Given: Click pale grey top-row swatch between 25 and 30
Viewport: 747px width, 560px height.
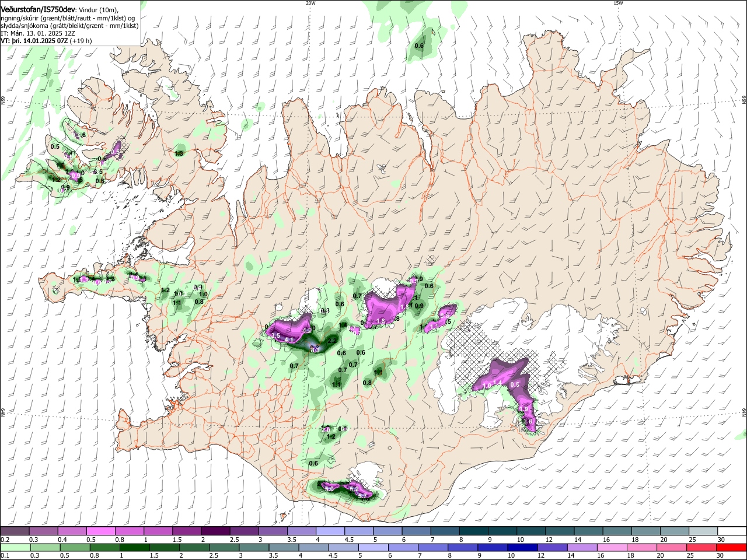Looking at the screenshot, I should (703, 531).
